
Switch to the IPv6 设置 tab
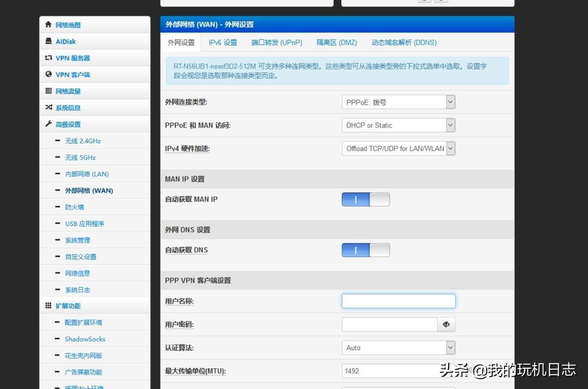coord(223,42)
